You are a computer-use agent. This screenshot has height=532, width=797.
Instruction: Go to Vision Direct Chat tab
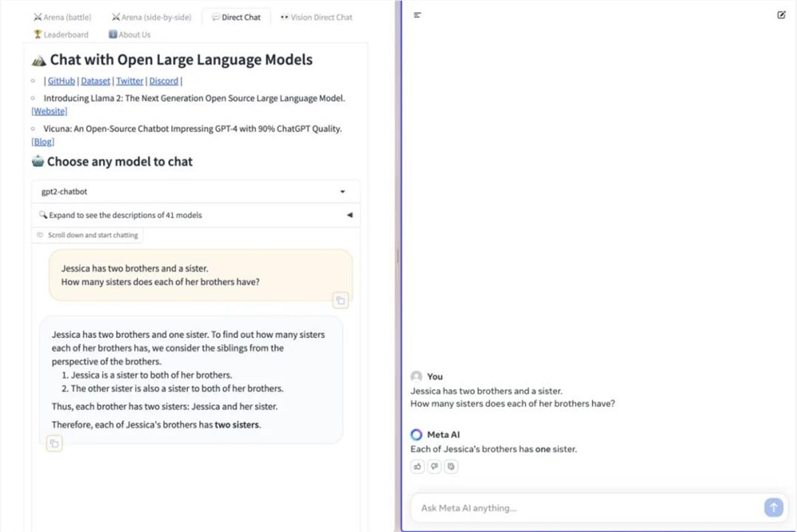[316, 18]
